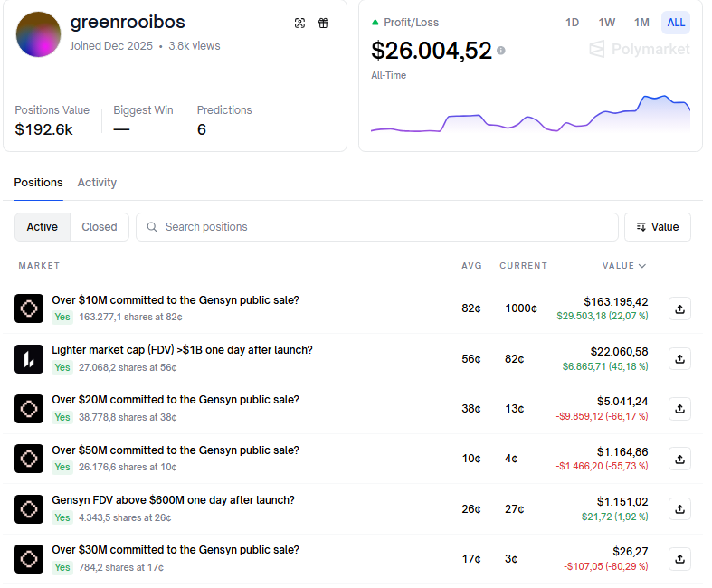This screenshot has width=712, height=588.
Task: Click the 163.277,1 shares at 82¢ text
Action: (x=130, y=317)
